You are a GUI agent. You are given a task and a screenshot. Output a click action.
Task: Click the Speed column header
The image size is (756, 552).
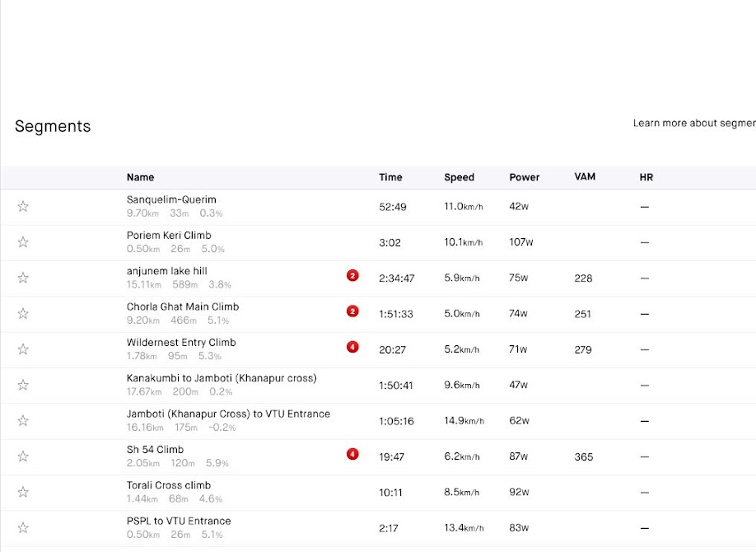(x=459, y=177)
